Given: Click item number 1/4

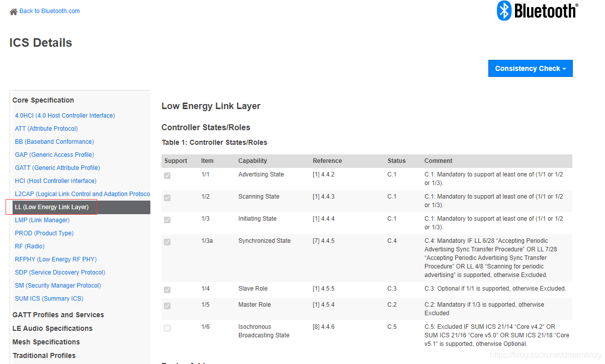Looking at the screenshot, I should (205, 289).
